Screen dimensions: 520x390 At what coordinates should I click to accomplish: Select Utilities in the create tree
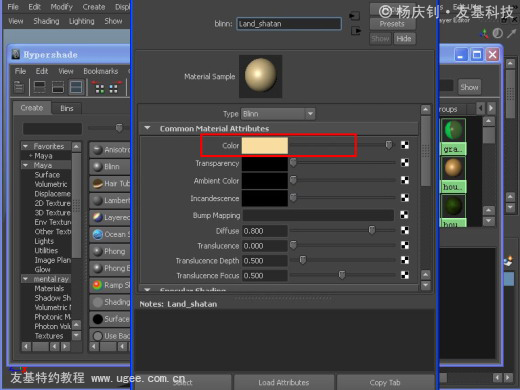point(46,250)
